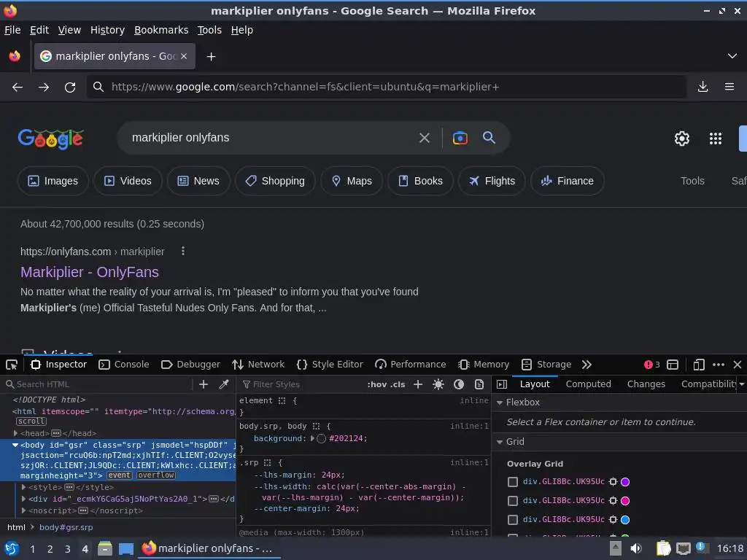Grab a color with the eyedropper
This screenshot has height=560, width=747.
(x=223, y=384)
